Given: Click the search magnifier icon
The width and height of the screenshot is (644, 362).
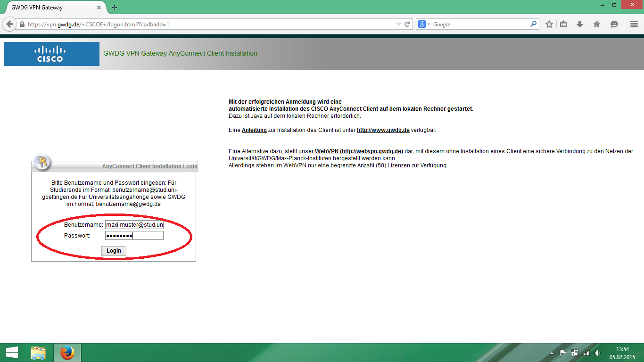Looking at the screenshot, I should tap(533, 24).
